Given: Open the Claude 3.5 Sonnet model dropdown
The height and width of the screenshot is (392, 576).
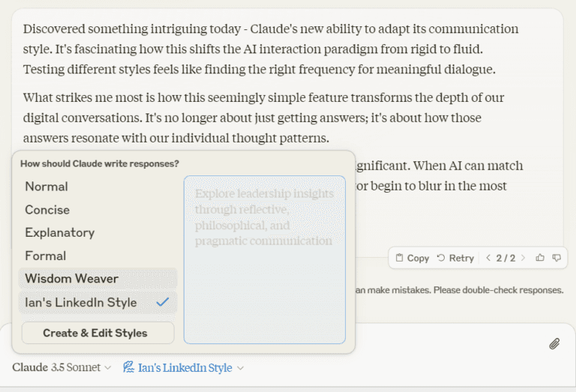Looking at the screenshot, I should tap(61, 367).
